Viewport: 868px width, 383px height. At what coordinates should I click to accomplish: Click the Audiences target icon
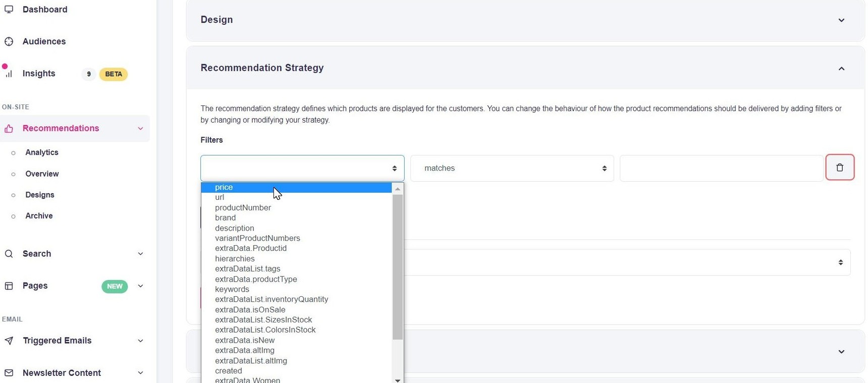[9, 41]
